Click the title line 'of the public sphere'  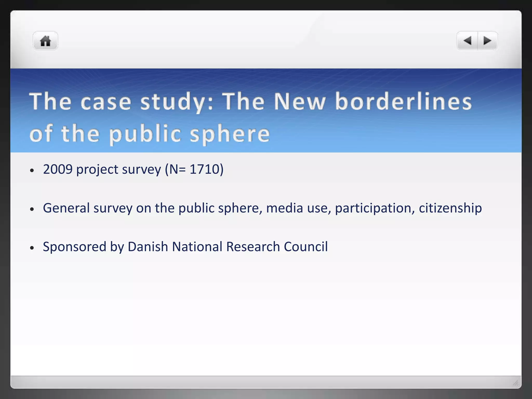tap(150, 134)
